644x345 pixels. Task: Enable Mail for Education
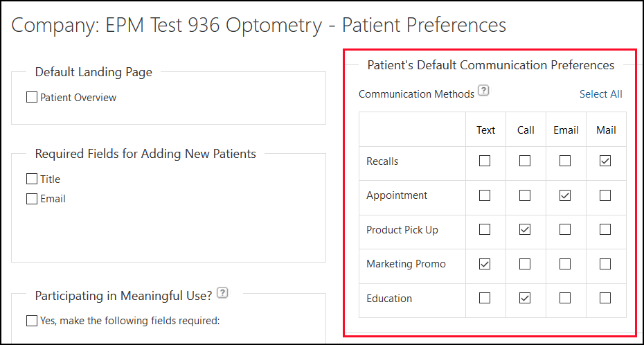(605, 298)
